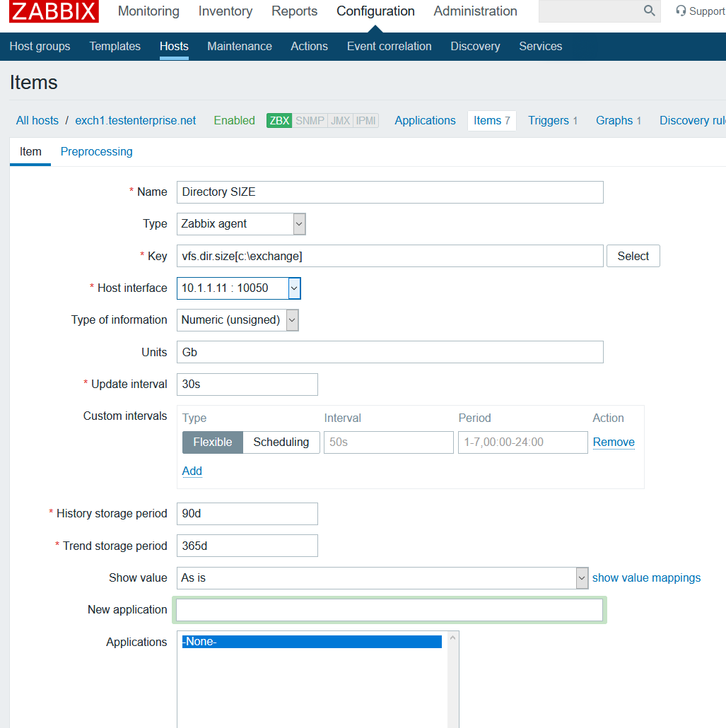Open the Type dropdown showing Zabbix agent
Screen dimensions: 726x728
click(240, 224)
